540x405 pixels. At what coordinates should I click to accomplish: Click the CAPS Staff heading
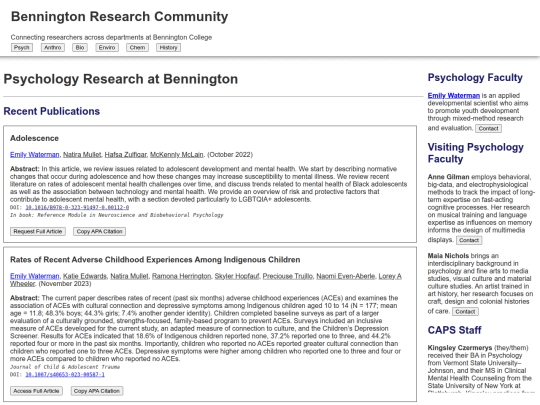click(x=454, y=330)
